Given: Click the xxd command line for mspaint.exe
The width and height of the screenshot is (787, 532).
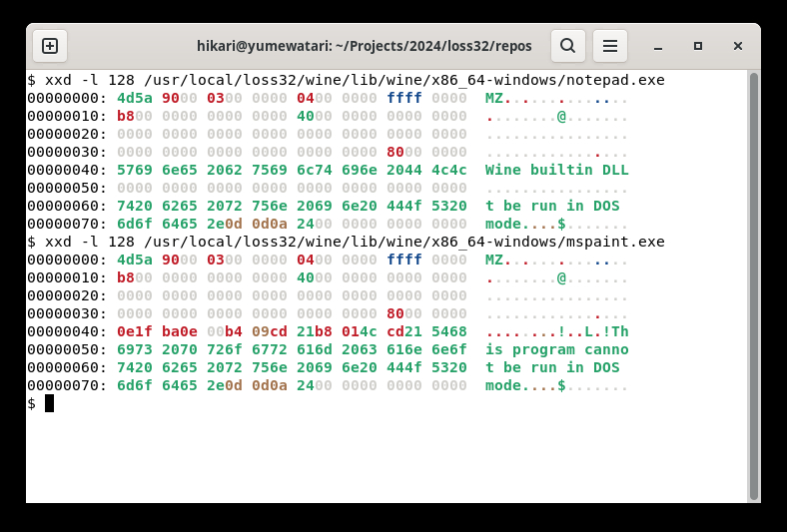Looking at the screenshot, I should click(x=346, y=242).
